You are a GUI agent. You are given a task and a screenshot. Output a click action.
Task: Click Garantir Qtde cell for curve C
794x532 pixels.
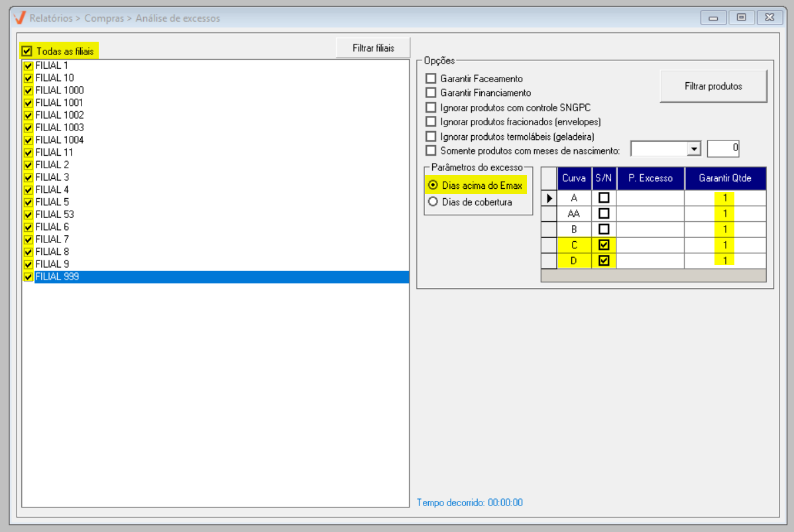[x=724, y=245]
